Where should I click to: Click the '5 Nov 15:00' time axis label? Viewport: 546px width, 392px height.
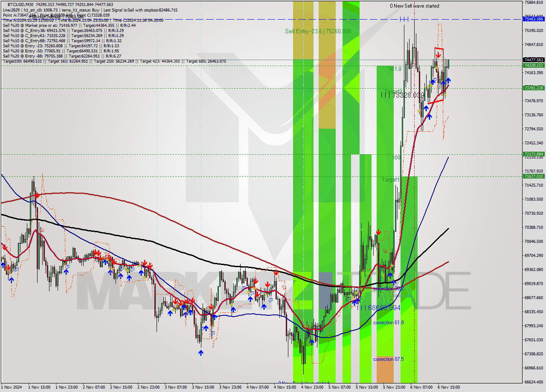tap(367, 387)
